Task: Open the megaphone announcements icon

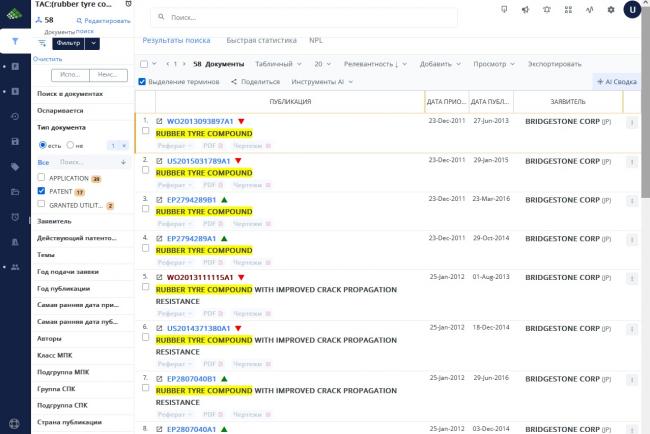Action: click(525, 10)
